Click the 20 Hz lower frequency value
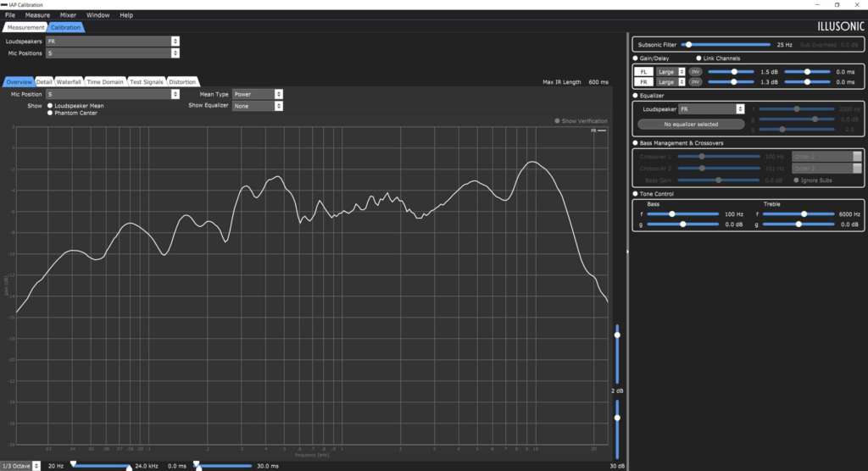The width and height of the screenshot is (868, 471). point(55,466)
